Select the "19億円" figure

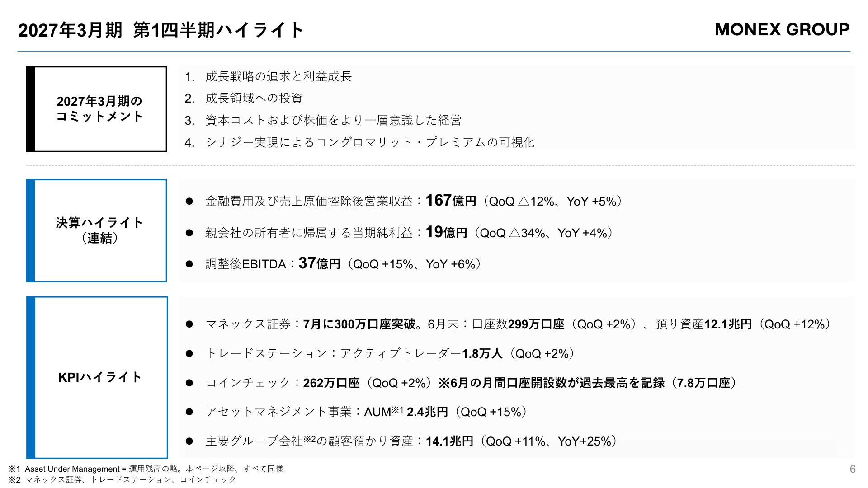click(x=446, y=232)
